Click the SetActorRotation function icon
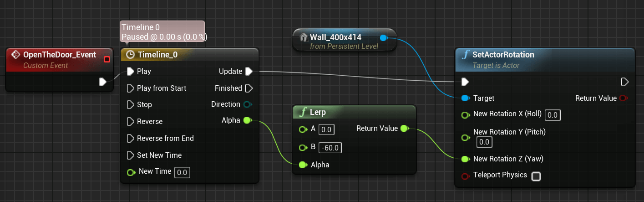The image size is (644, 202). tap(465, 55)
